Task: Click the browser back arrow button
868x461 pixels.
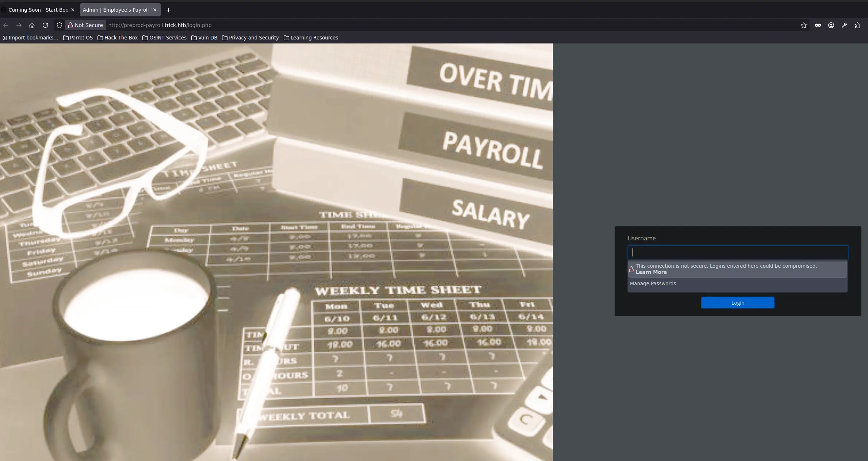Action: pyautogui.click(x=6, y=25)
